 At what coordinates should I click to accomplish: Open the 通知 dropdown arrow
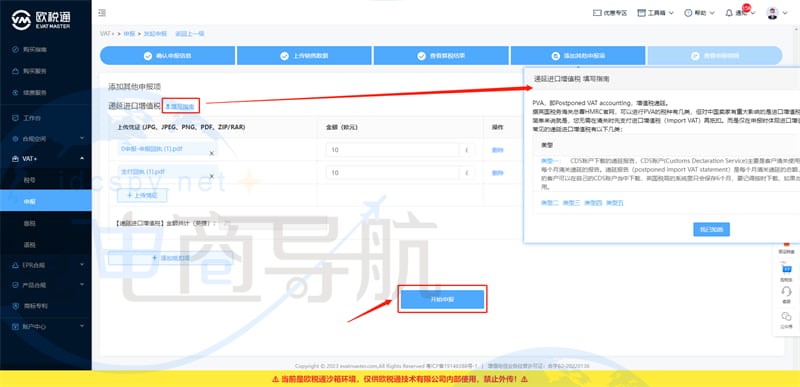coord(753,13)
